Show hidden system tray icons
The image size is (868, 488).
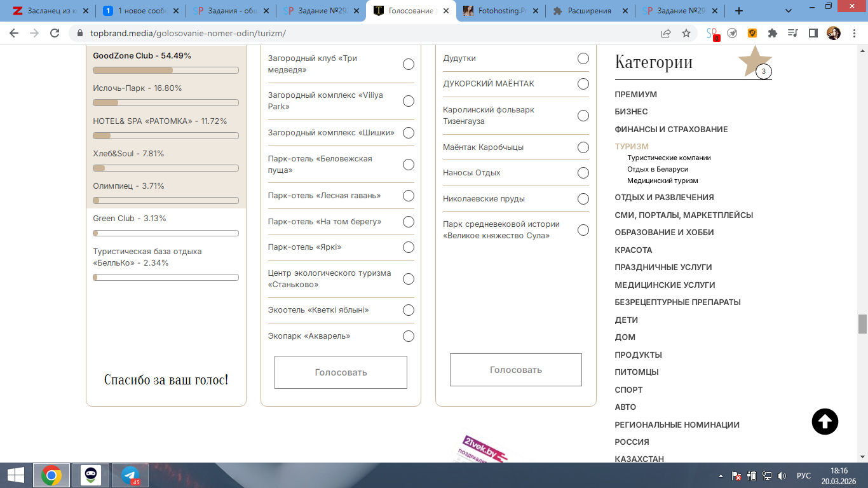pyautogui.click(x=721, y=476)
